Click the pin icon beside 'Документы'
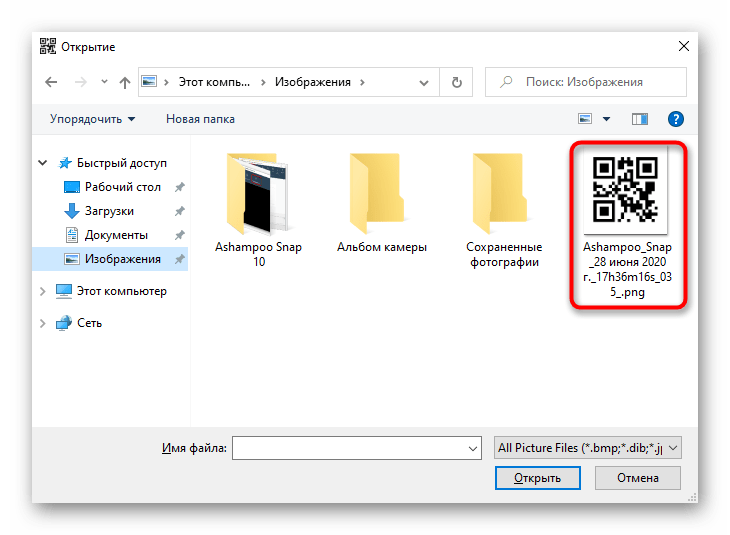Screen dimensions: 730x535 [180, 235]
